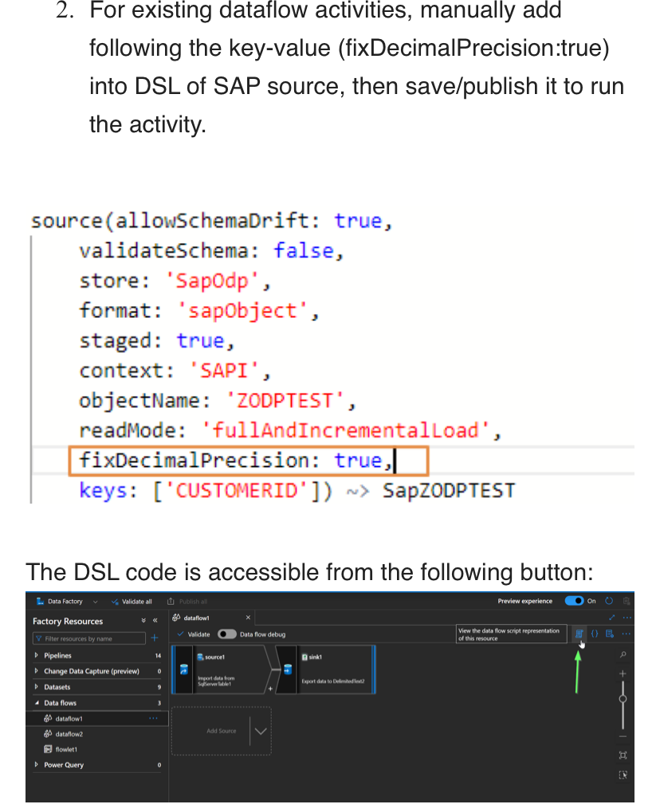Click the Add Source placeholder

pos(222,731)
